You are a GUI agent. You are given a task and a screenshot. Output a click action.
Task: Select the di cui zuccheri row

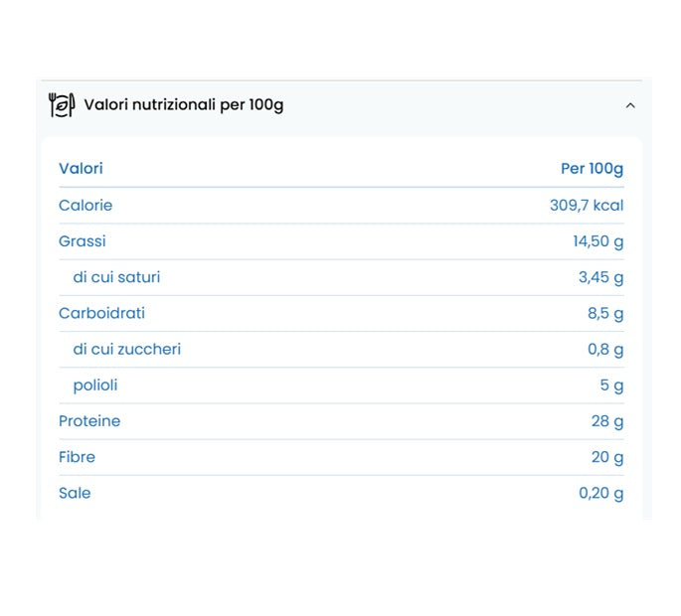click(x=126, y=349)
